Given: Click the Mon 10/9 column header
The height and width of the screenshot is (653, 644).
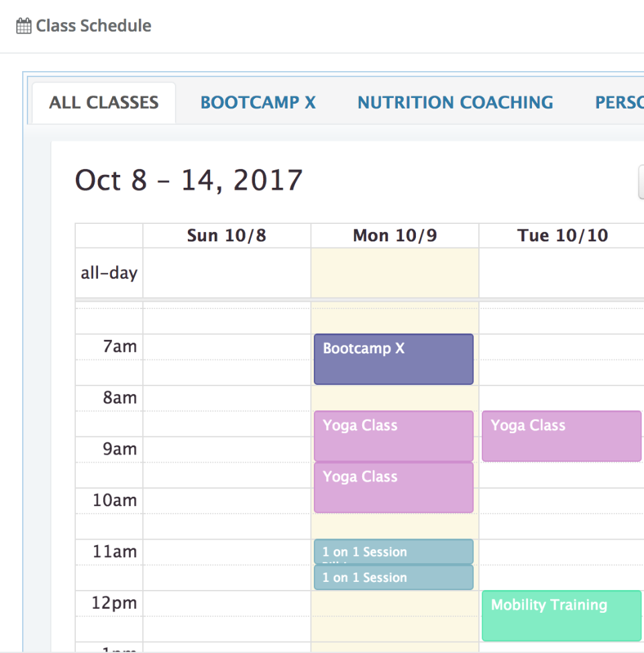Looking at the screenshot, I should [394, 236].
